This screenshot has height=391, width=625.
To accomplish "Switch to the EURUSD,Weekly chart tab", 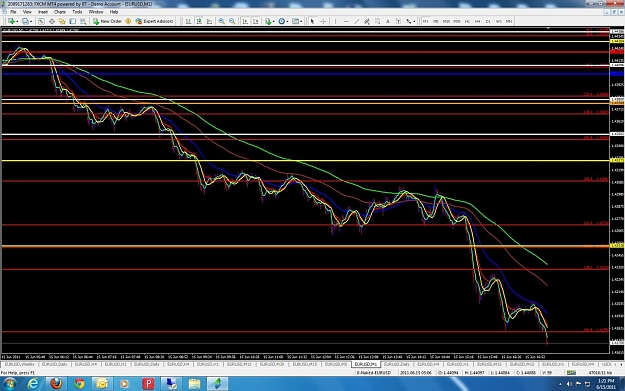I will pos(20,364).
